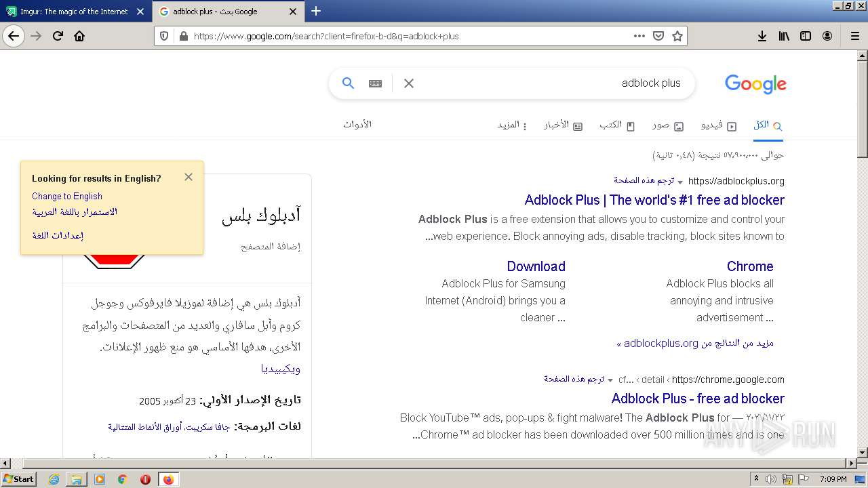The height and width of the screenshot is (488, 868).
Task: Open the Firefox account icon
Action: [827, 36]
